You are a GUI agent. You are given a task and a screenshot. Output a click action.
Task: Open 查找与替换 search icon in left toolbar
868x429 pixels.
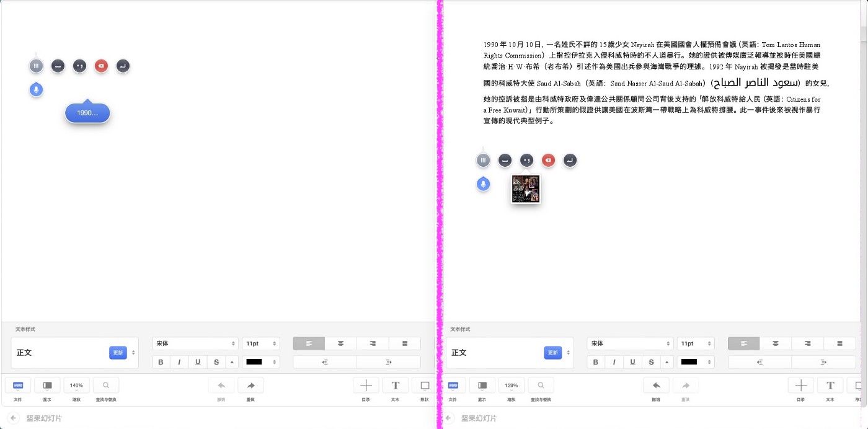coord(106,385)
